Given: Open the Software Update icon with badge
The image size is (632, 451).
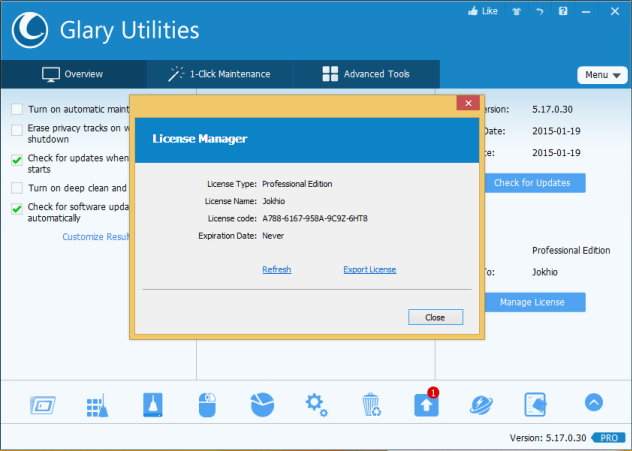Looking at the screenshot, I should click(x=426, y=403).
